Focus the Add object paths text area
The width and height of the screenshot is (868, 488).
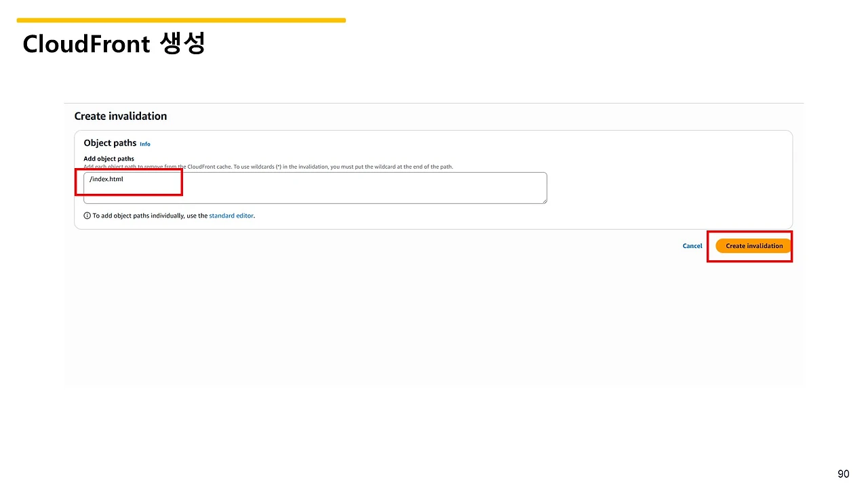[x=315, y=188]
